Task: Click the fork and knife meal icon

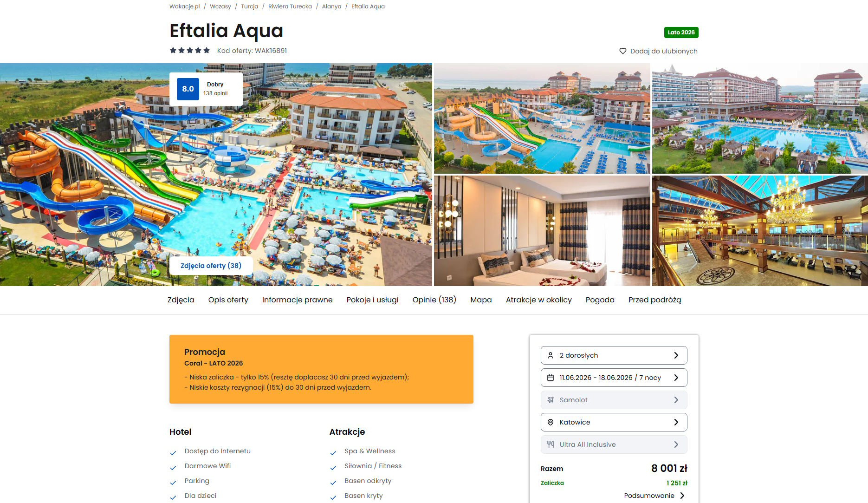Action: click(551, 444)
